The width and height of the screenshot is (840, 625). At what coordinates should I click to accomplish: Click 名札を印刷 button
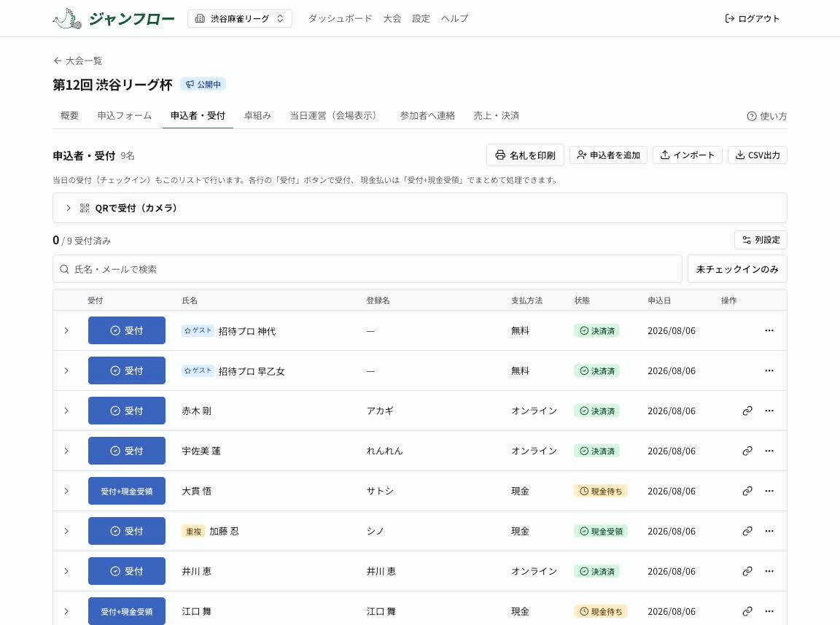525,155
